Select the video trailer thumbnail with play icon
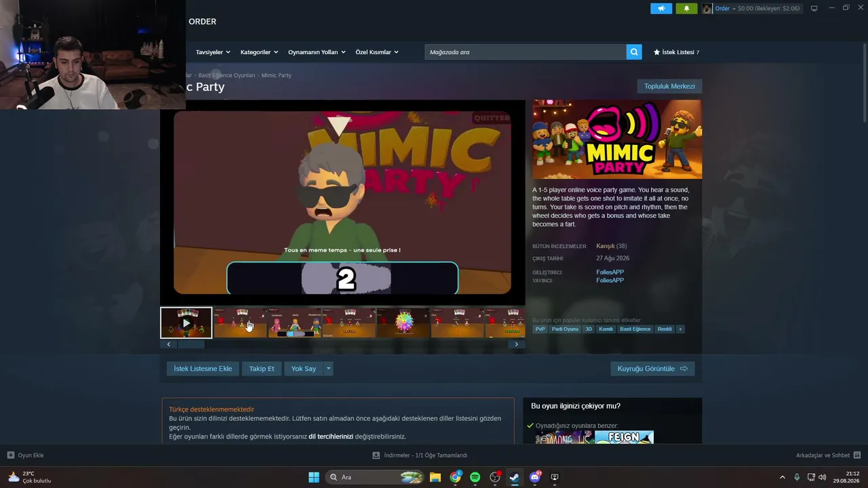 (186, 323)
